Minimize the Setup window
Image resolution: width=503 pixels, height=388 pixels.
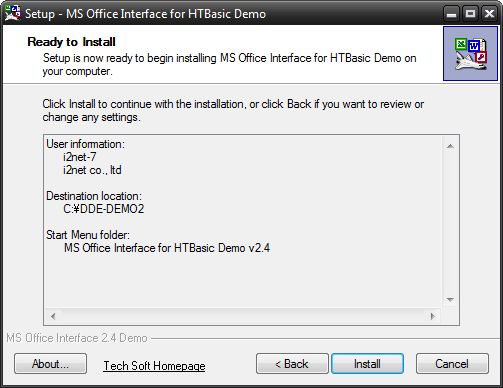coord(451,14)
